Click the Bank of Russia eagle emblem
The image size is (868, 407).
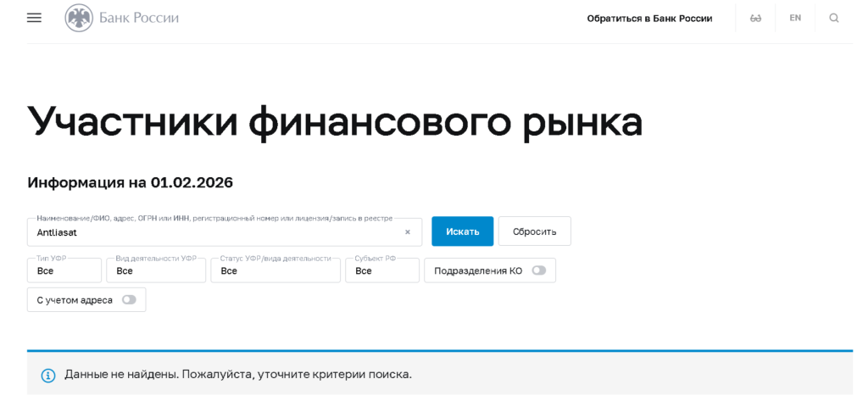[79, 18]
